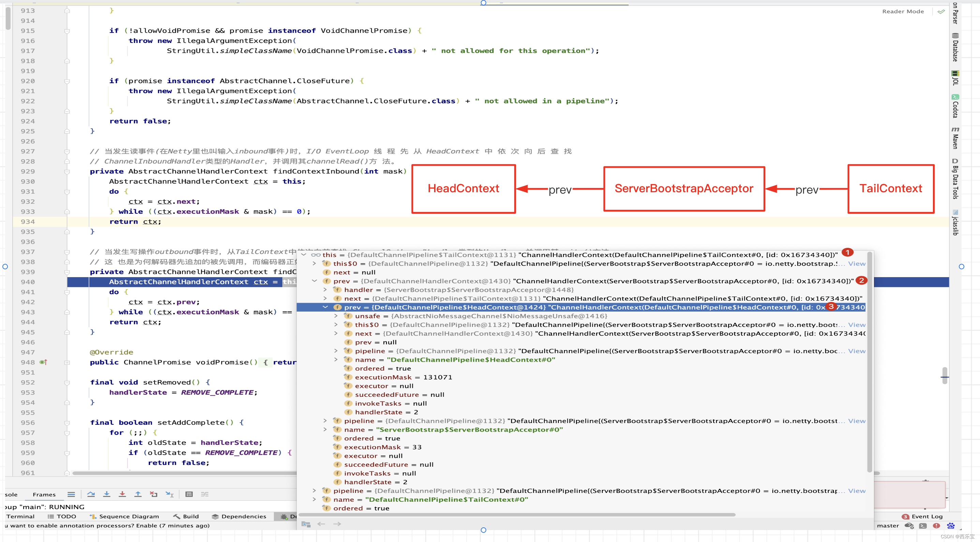The image size is (980, 542).
Task: Open the Build tool window tab
Action: pos(186,516)
